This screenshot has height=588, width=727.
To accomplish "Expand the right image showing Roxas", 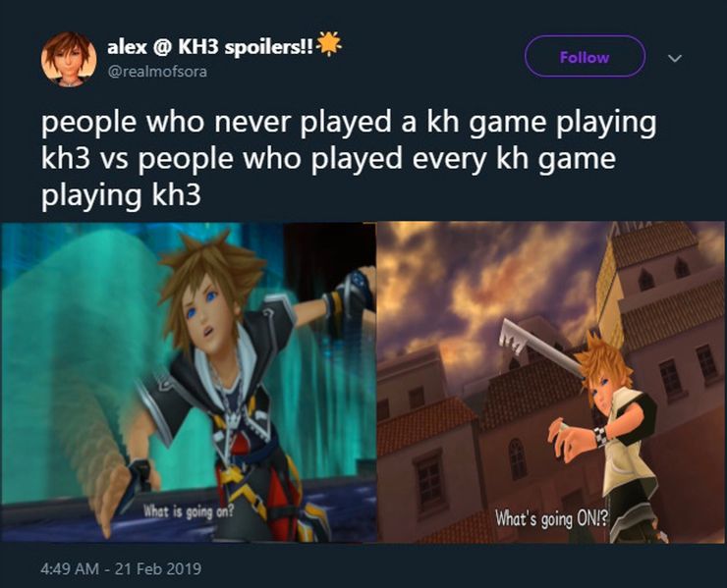I will pos(552,382).
